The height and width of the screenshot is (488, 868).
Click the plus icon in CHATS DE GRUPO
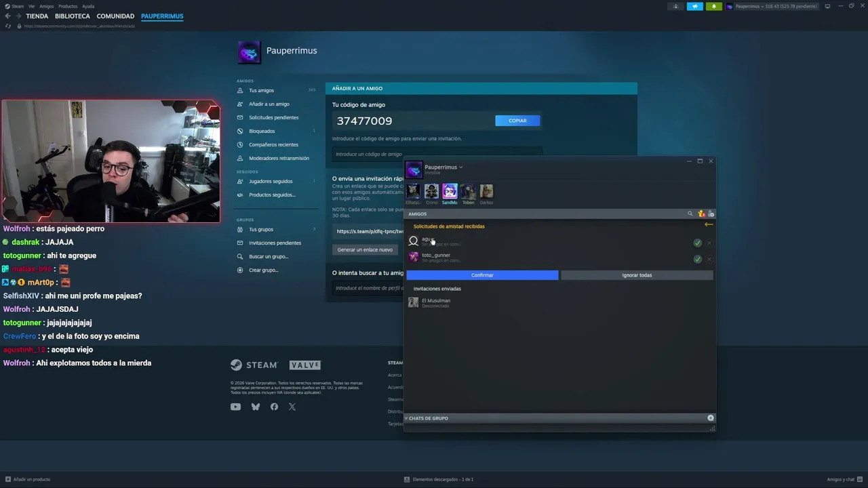[711, 418]
